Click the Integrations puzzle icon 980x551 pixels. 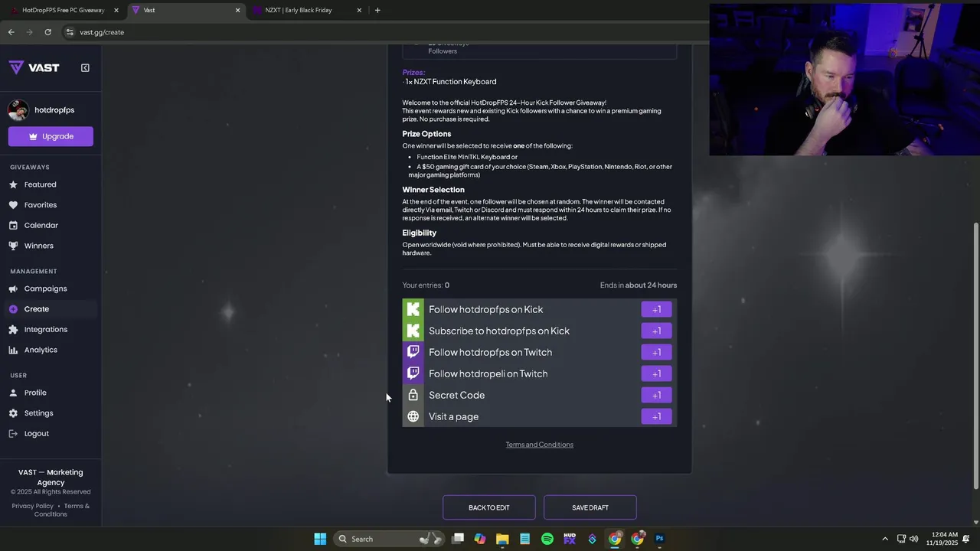click(x=13, y=329)
